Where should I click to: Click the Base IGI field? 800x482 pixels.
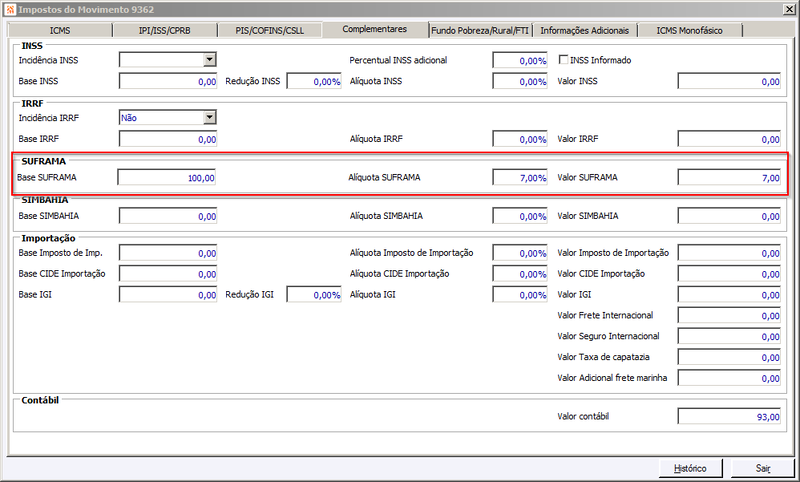pyautogui.click(x=168, y=294)
